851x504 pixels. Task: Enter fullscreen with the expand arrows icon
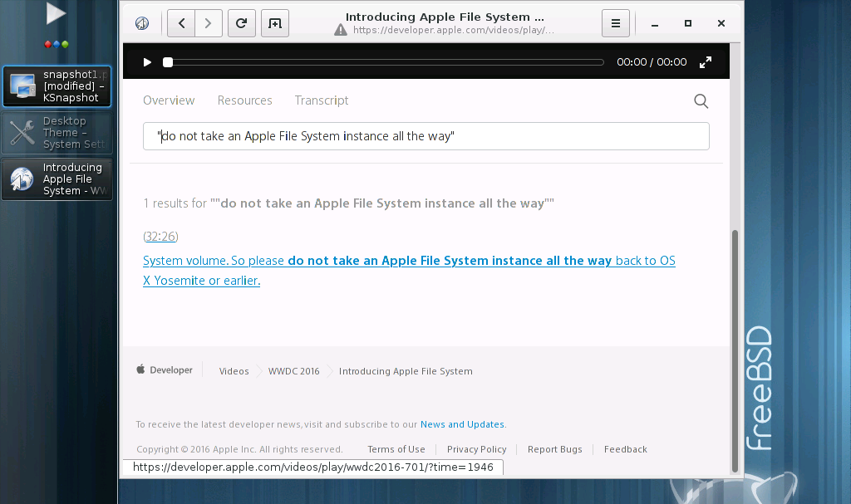pyautogui.click(x=705, y=62)
